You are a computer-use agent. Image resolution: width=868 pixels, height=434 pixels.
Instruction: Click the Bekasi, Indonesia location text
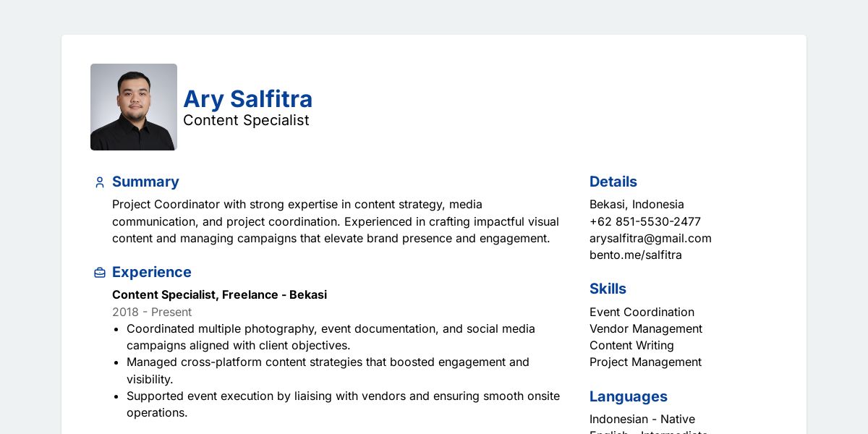point(637,204)
